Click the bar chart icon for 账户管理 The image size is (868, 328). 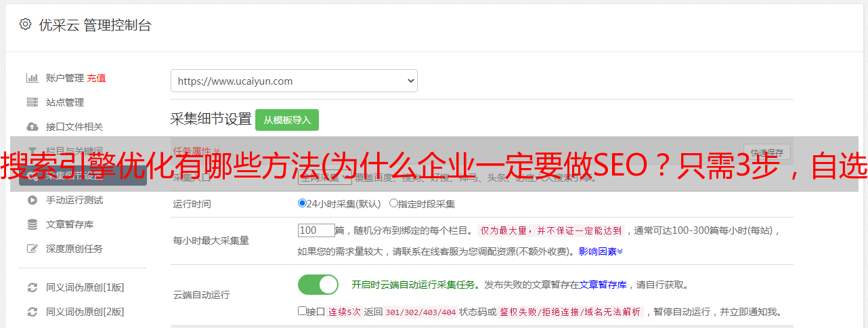coord(32,78)
